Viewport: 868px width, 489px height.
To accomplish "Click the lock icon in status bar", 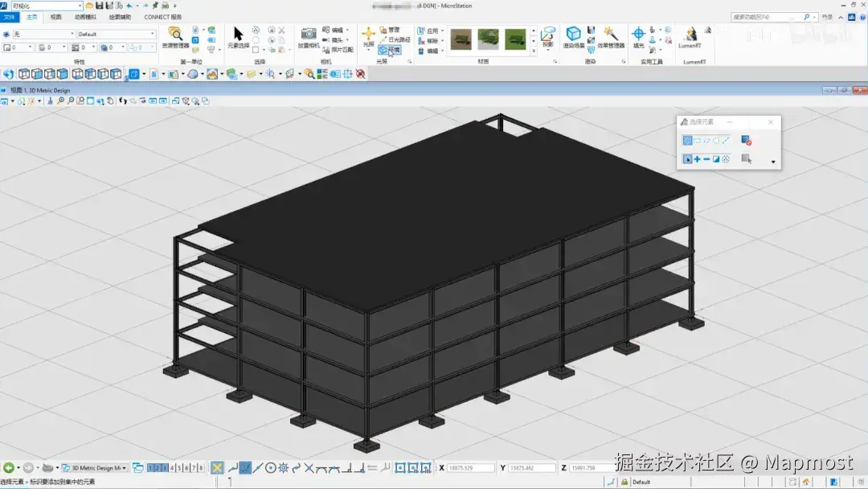I will [x=624, y=482].
